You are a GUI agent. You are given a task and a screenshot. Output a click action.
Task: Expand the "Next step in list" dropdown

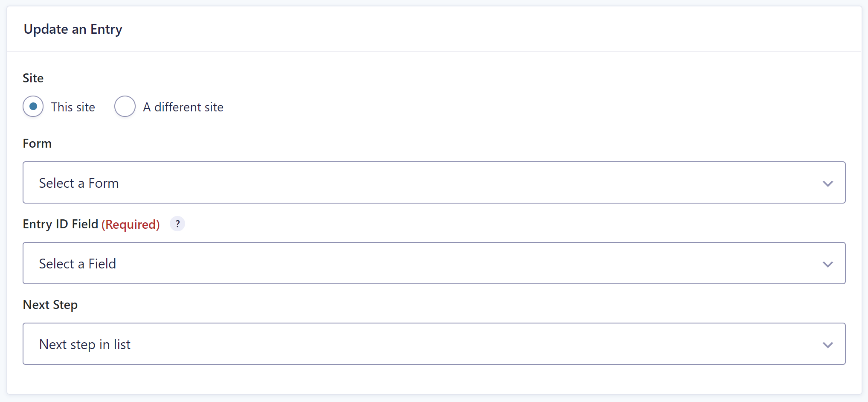[x=434, y=344]
